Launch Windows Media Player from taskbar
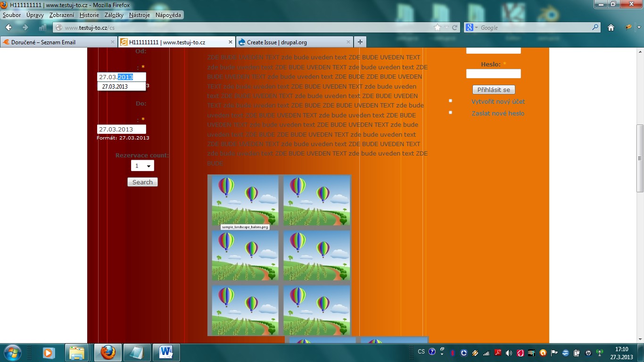Screen dimensions: 644x362 (48, 353)
